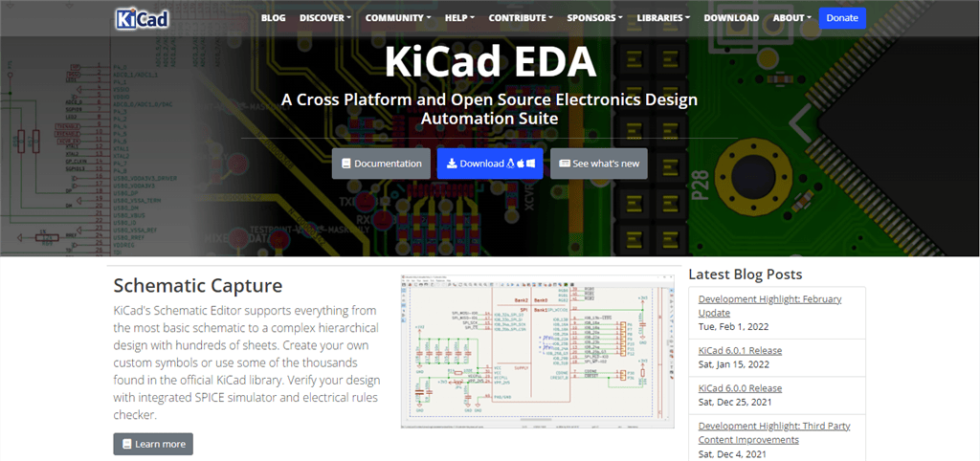Click the blue Donate button
The width and height of the screenshot is (980, 461).
[x=842, y=18]
